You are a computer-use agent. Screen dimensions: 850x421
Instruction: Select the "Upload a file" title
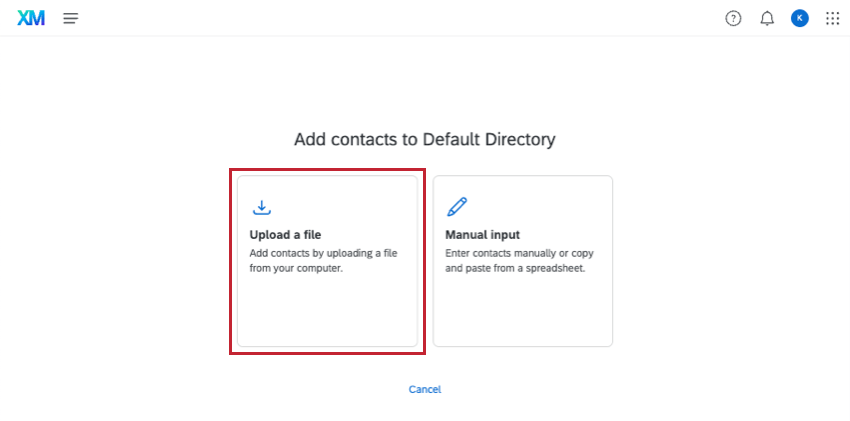click(x=285, y=235)
